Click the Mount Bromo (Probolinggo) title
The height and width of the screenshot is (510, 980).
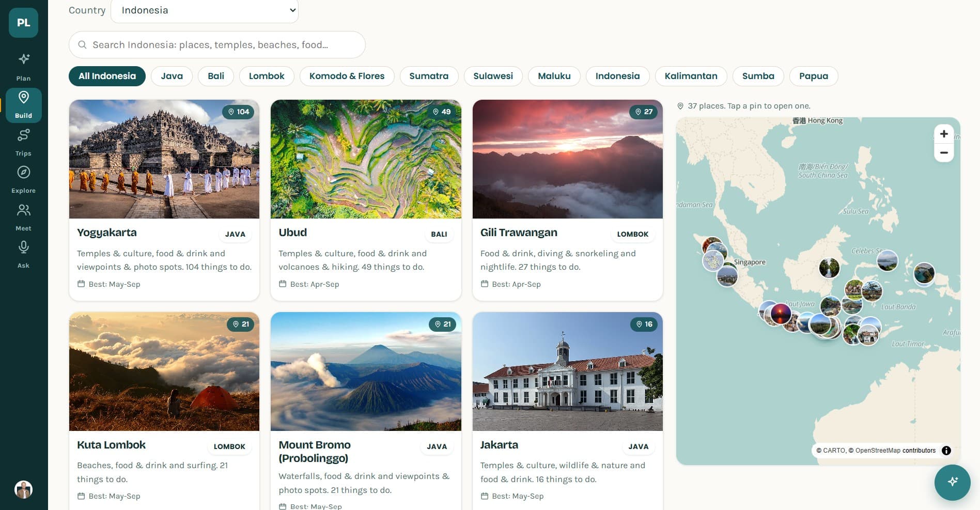tap(315, 452)
